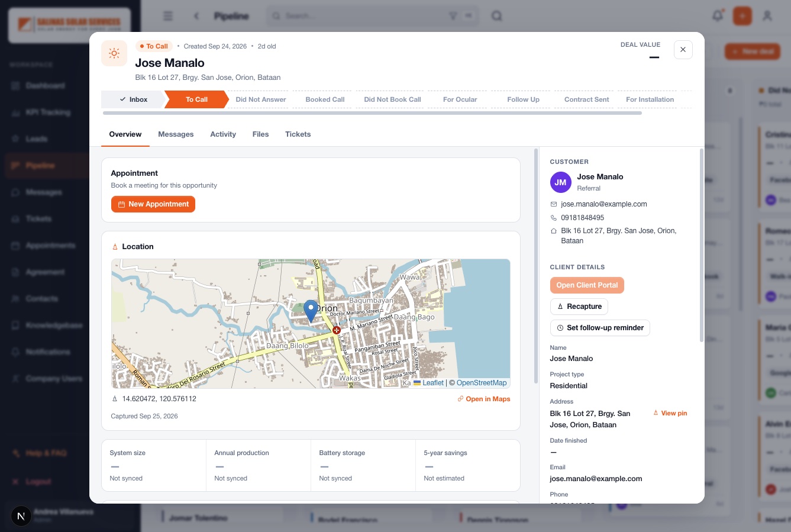Screen dimensions: 791x532
Task: Click the blue map pin marker
Action: pos(311,311)
